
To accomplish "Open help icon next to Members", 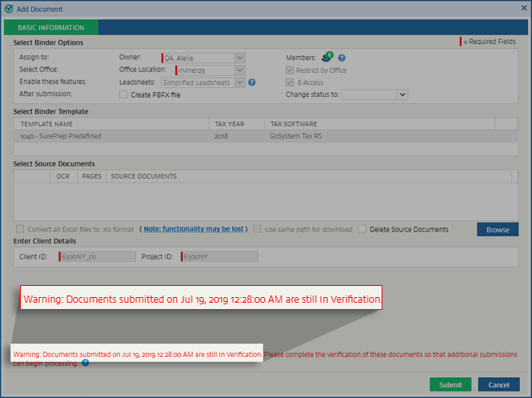I will pos(342,58).
